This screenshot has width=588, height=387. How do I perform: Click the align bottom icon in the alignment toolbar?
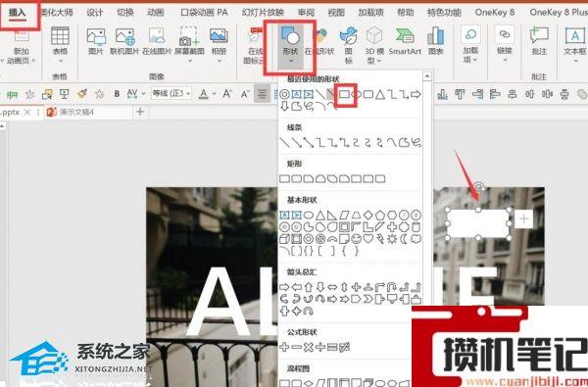pyautogui.click(x=443, y=94)
